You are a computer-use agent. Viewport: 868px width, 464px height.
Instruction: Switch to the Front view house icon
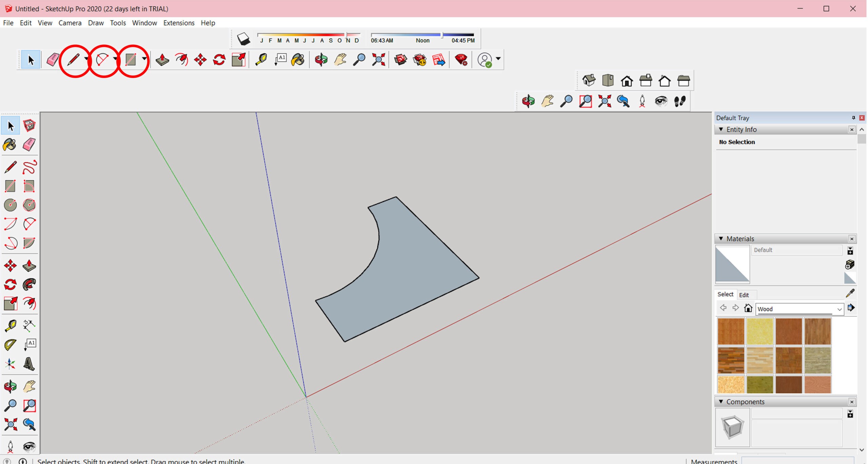click(627, 81)
